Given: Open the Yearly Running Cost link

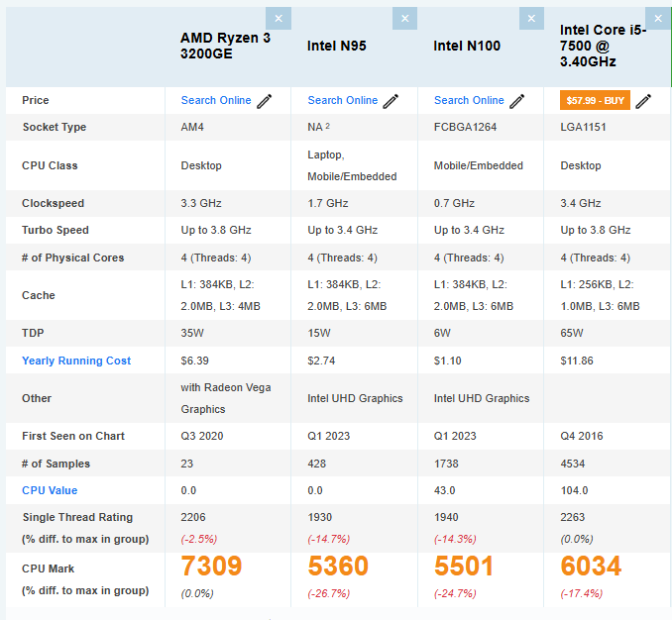Looking at the screenshot, I should coord(76,361).
